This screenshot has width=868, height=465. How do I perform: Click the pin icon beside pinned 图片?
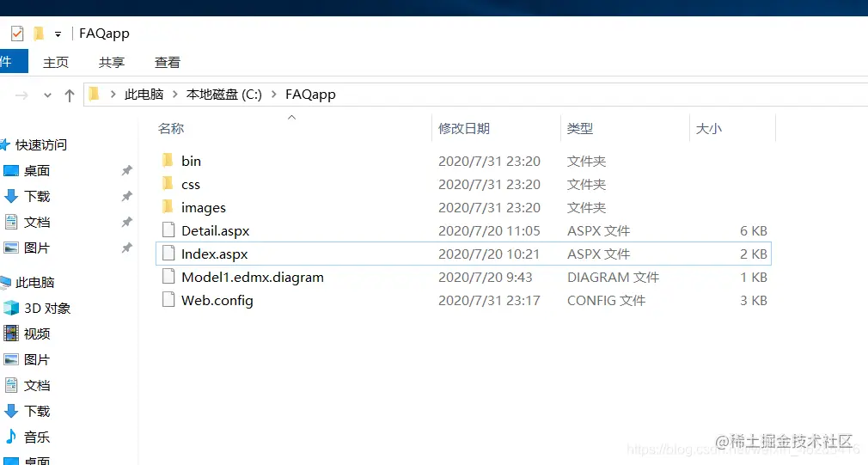pos(127,248)
